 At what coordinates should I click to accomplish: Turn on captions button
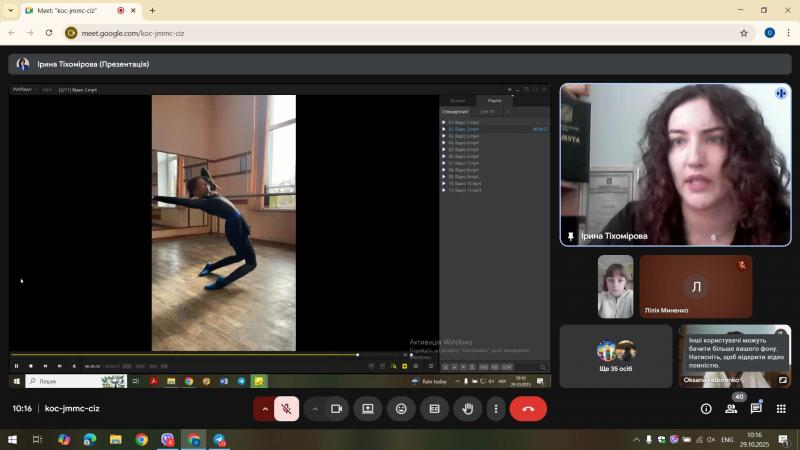click(435, 409)
